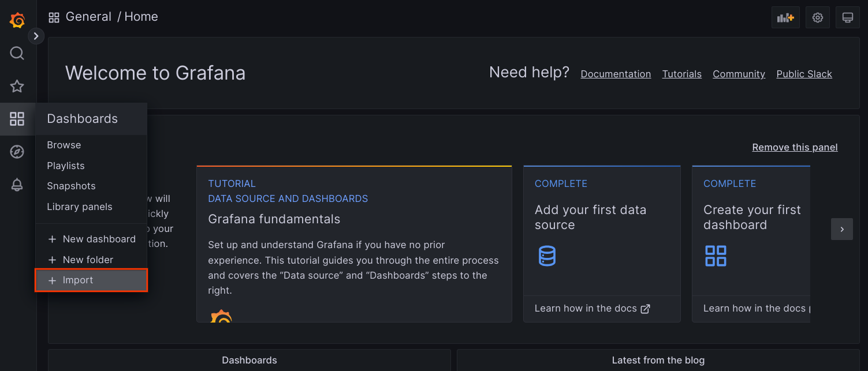Open the Documentation link
Image resolution: width=868 pixels, height=371 pixels.
click(616, 74)
